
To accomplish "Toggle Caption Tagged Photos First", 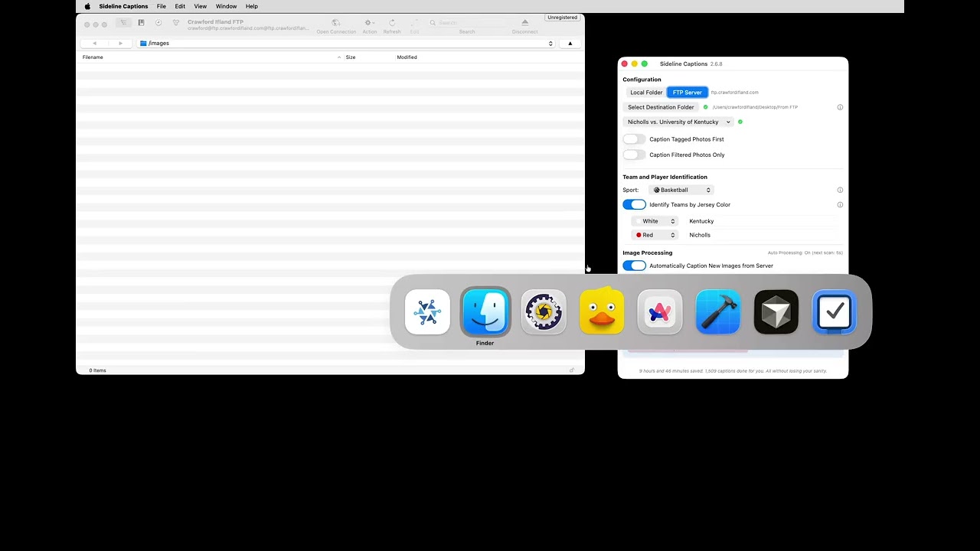I will tap(634, 139).
